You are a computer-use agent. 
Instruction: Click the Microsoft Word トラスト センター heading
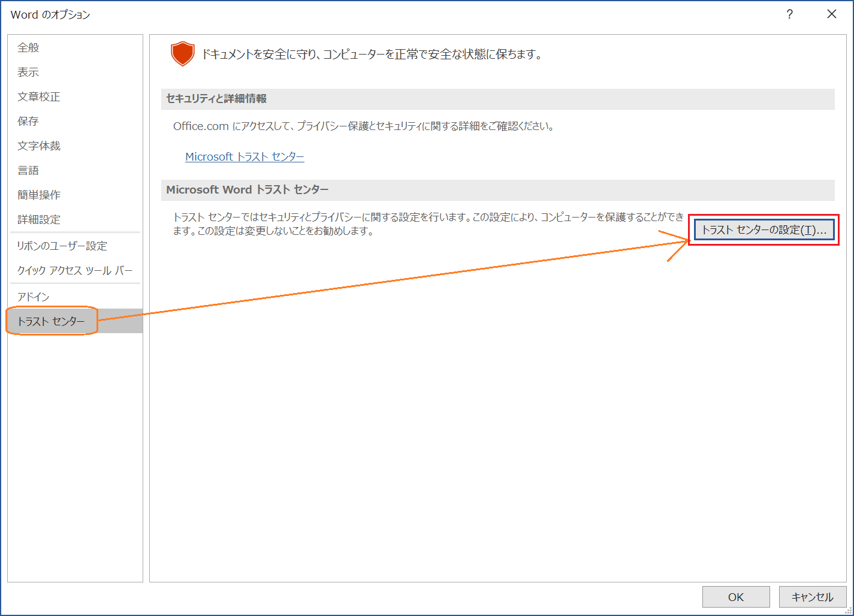point(248,190)
